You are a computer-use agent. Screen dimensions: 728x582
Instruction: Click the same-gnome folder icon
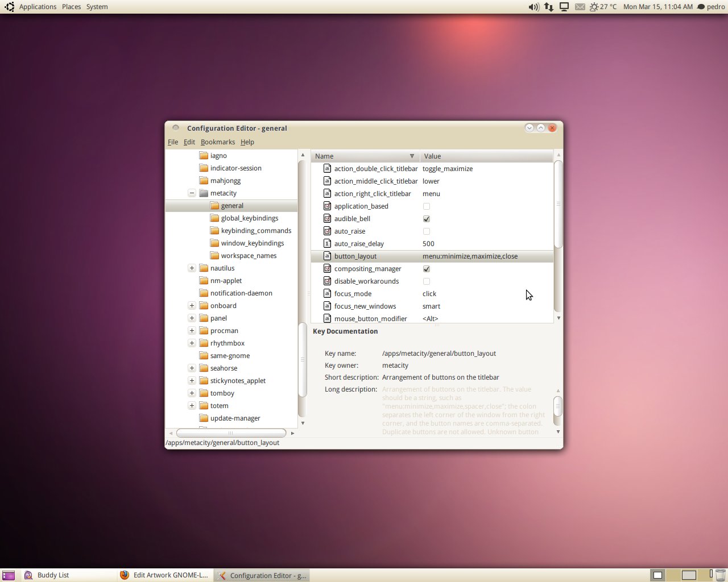click(x=204, y=355)
